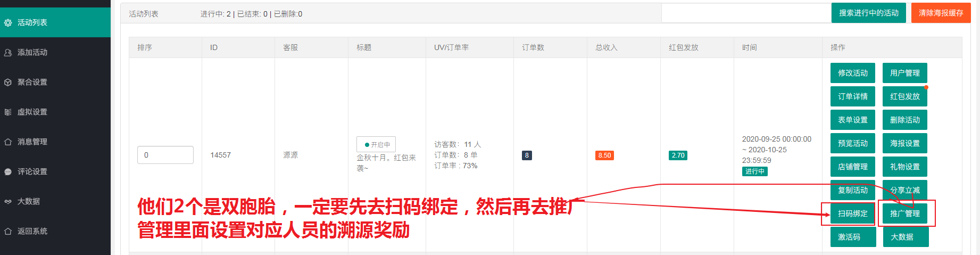
Task: Click the 修改活动 button
Action: tap(853, 73)
